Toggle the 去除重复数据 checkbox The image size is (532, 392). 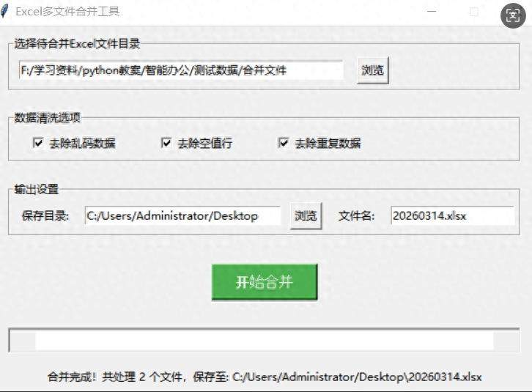tap(284, 143)
